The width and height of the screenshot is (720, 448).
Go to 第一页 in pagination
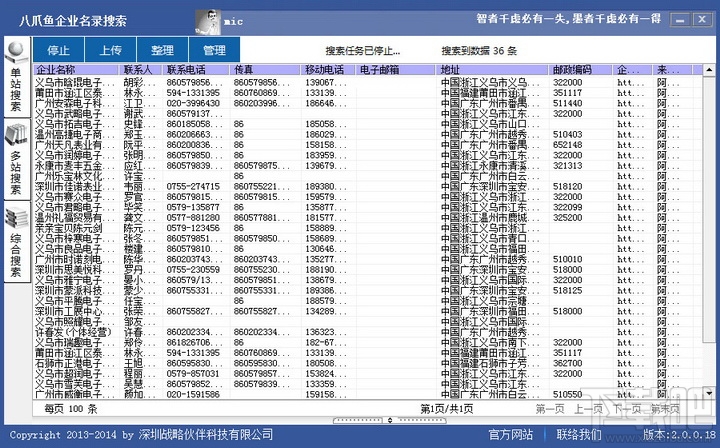point(550,409)
